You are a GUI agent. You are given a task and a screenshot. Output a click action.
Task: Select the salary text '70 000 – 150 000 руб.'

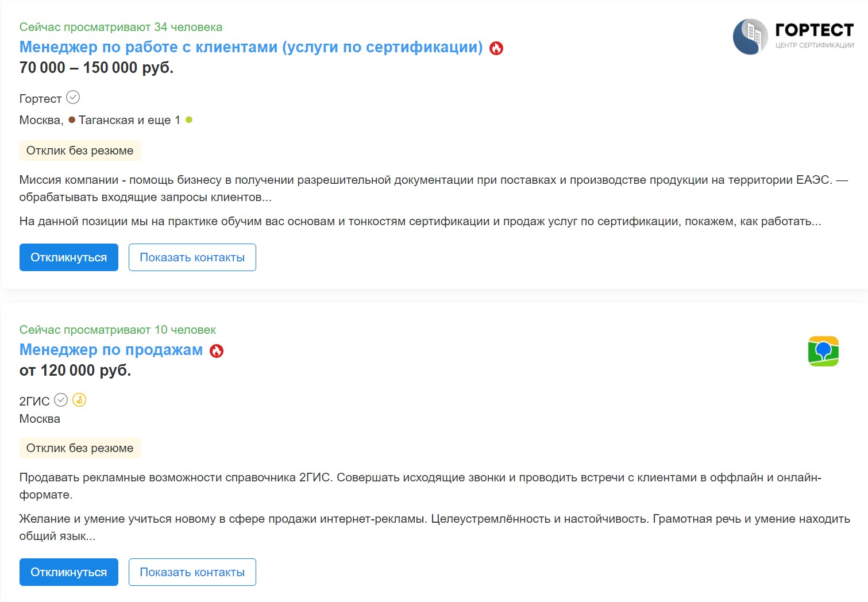(x=97, y=68)
